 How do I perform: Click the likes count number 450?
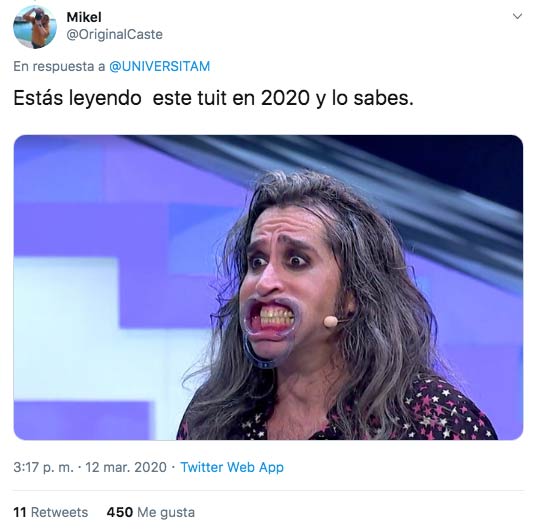(120, 512)
